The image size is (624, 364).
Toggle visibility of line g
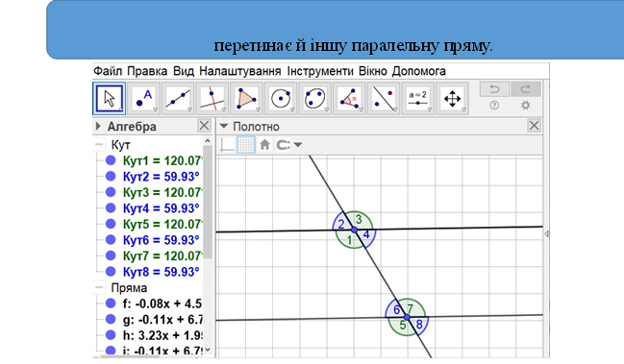coord(111,320)
